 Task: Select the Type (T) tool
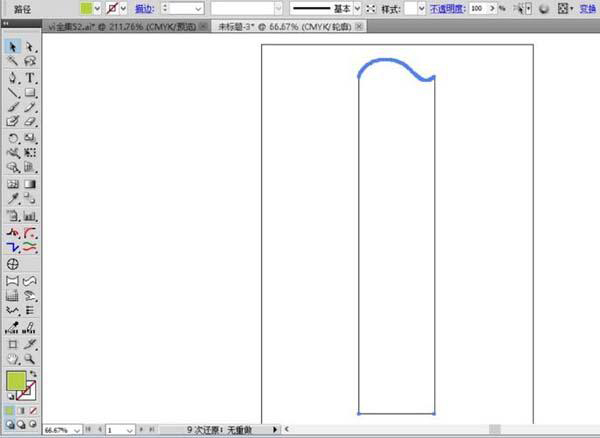click(29, 78)
